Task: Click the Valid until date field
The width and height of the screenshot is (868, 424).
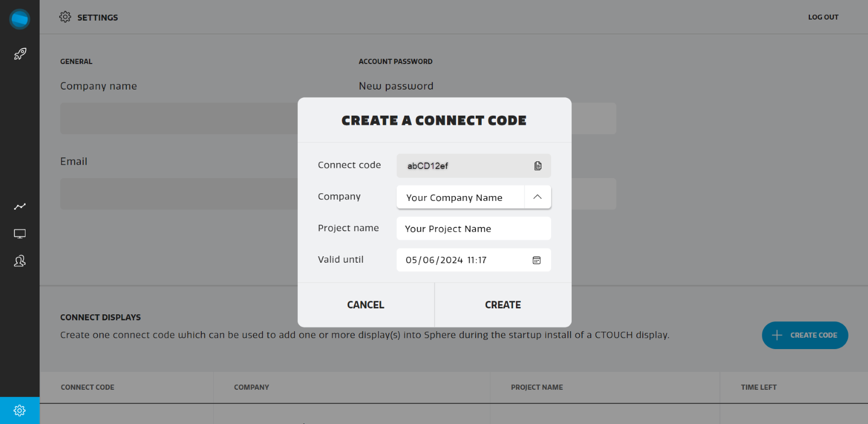Action: (461, 260)
